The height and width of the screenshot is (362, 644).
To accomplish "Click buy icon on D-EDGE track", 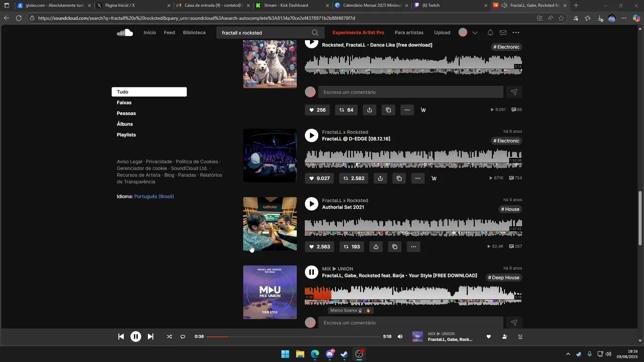I will [x=434, y=178].
